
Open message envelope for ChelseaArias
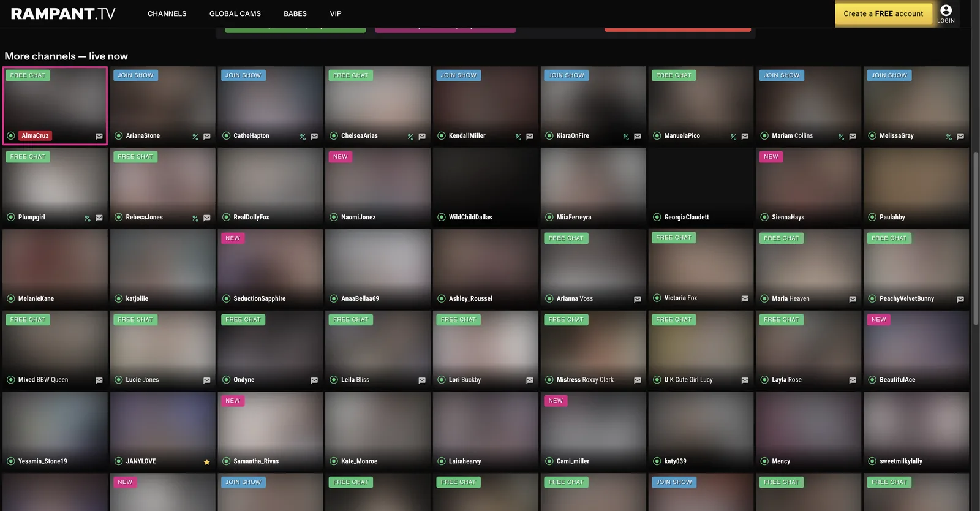[422, 137]
